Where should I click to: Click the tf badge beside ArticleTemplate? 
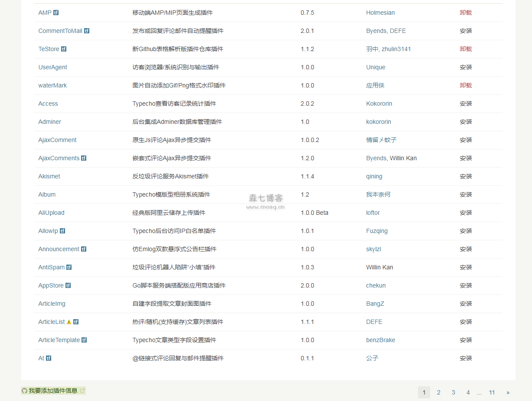pyautogui.click(x=84, y=340)
